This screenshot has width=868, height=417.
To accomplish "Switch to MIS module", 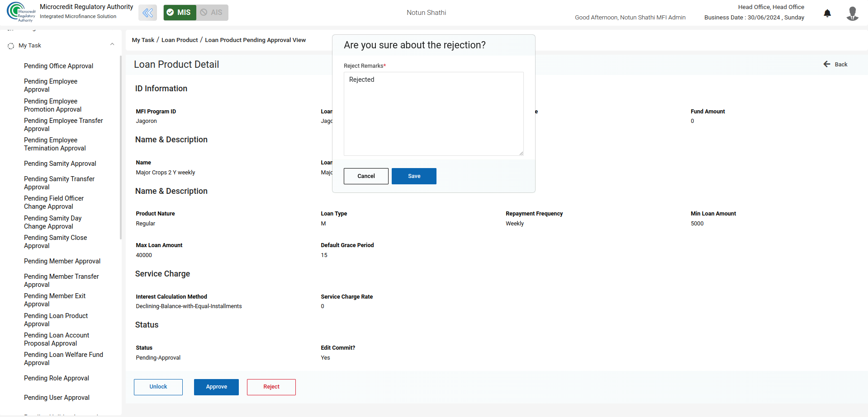I will click(x=180, y=13).
